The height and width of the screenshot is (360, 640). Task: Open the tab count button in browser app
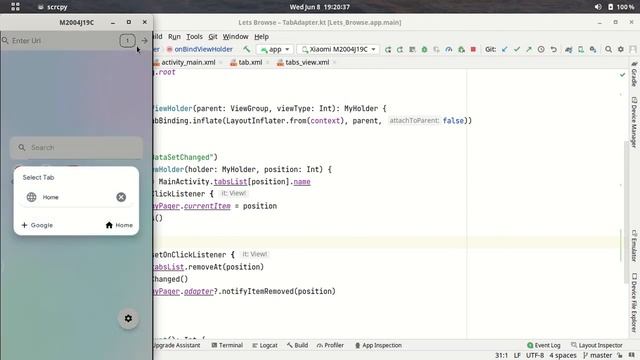point(127,40)
